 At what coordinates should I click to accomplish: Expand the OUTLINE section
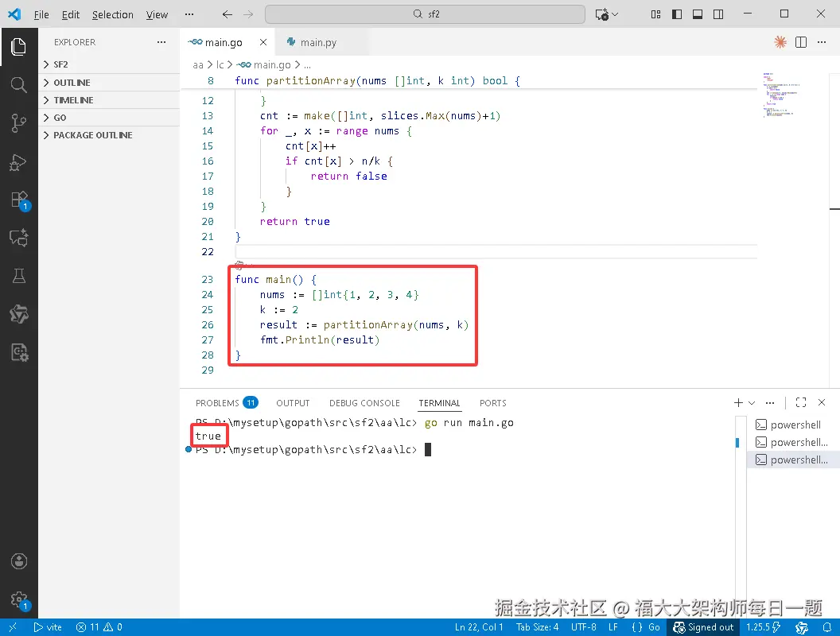point(109,83)
